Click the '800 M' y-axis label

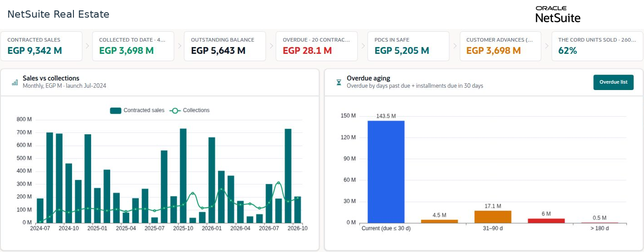(x=24, y=119)
